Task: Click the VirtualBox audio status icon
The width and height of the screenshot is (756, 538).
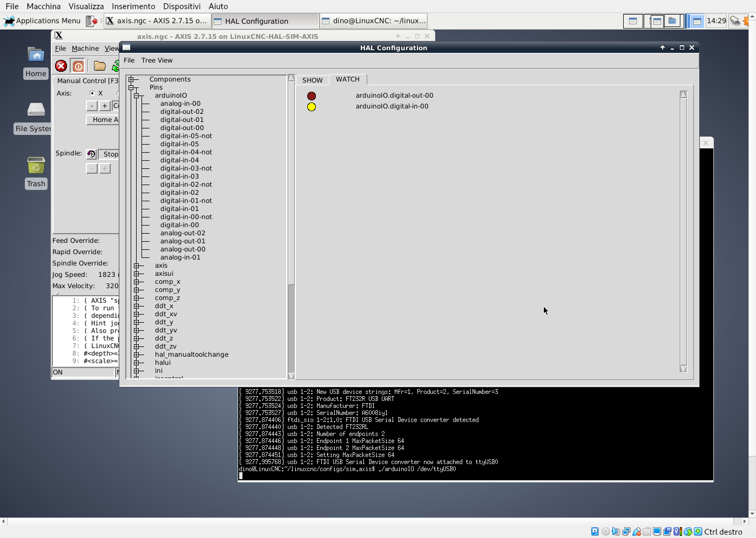Action: click(x=616, y=532)
